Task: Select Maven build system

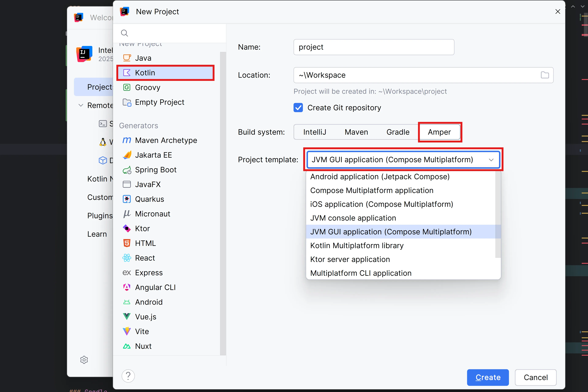Action: point(356,132)
